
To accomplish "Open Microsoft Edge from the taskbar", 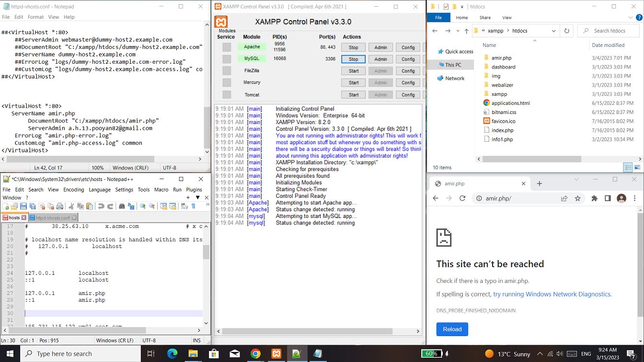I will [172, 354].
